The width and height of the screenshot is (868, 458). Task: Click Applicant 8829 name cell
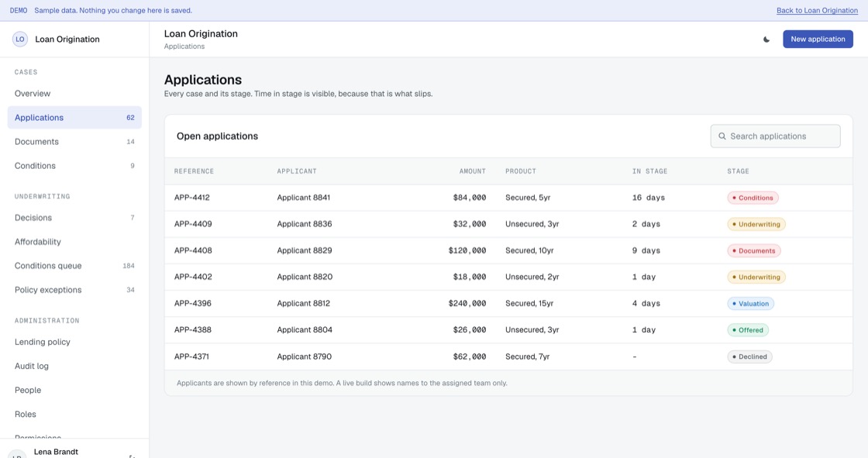305,250
